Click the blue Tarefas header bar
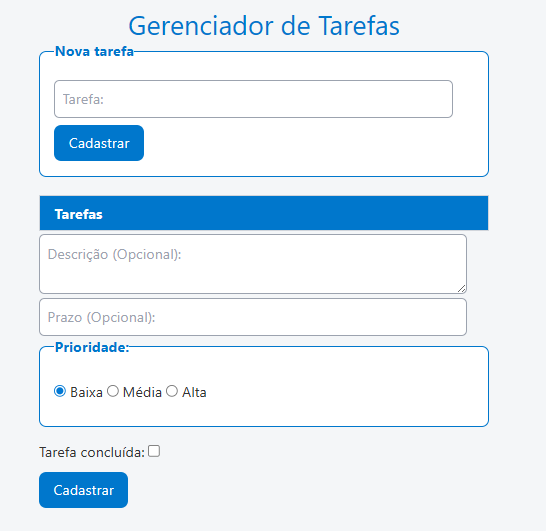The image size is (546, 531). pos(264,213)
